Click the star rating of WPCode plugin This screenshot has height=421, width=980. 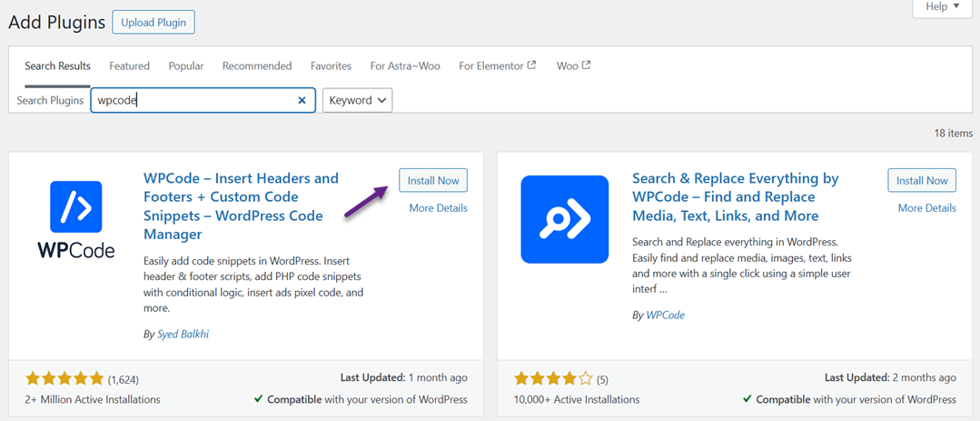tap(64, 378)
